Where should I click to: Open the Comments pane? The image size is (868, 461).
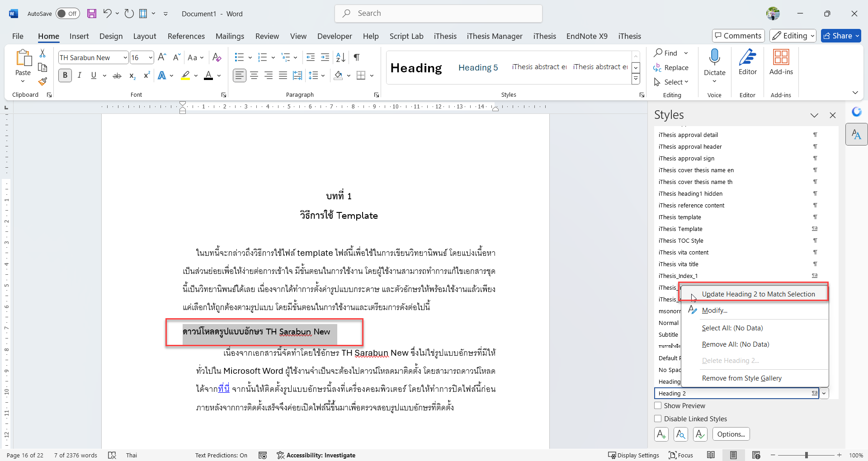click(738, 36)
